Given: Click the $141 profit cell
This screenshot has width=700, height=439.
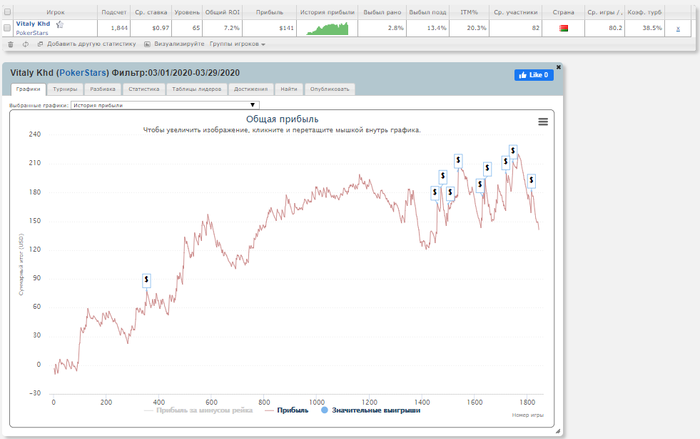Looking at the screenshot, I should click(269, 28).
